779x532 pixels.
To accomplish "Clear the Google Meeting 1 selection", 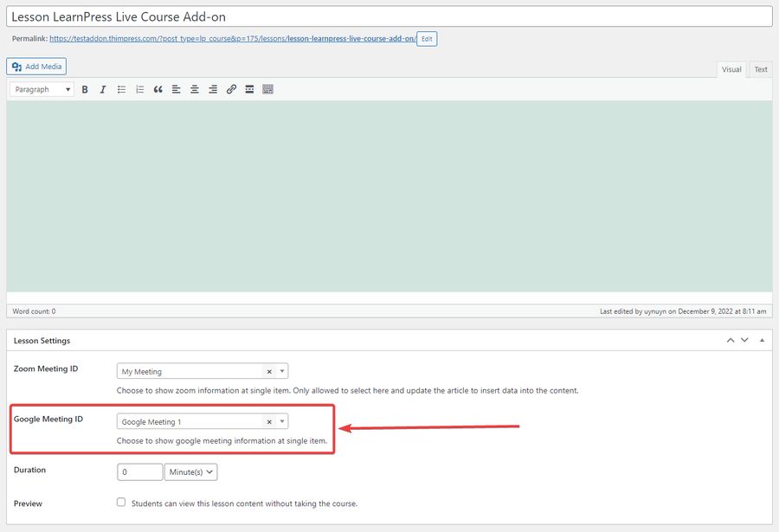I will (x=269, y=422).
